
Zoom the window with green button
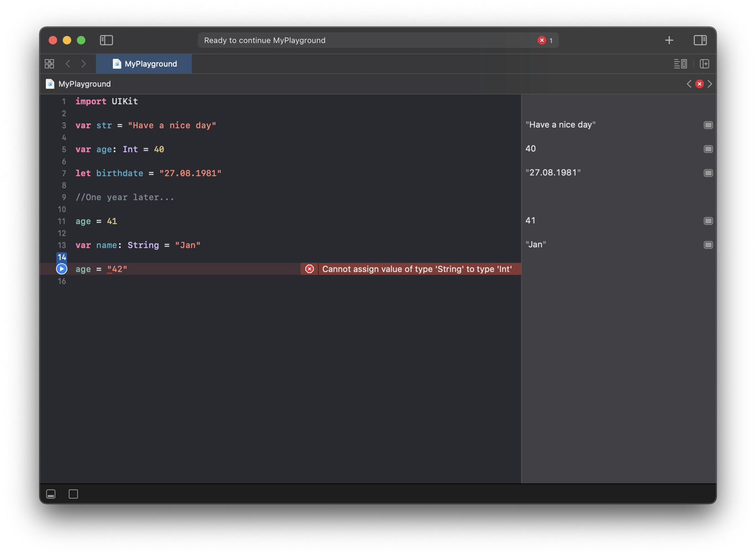click(81, 40)
